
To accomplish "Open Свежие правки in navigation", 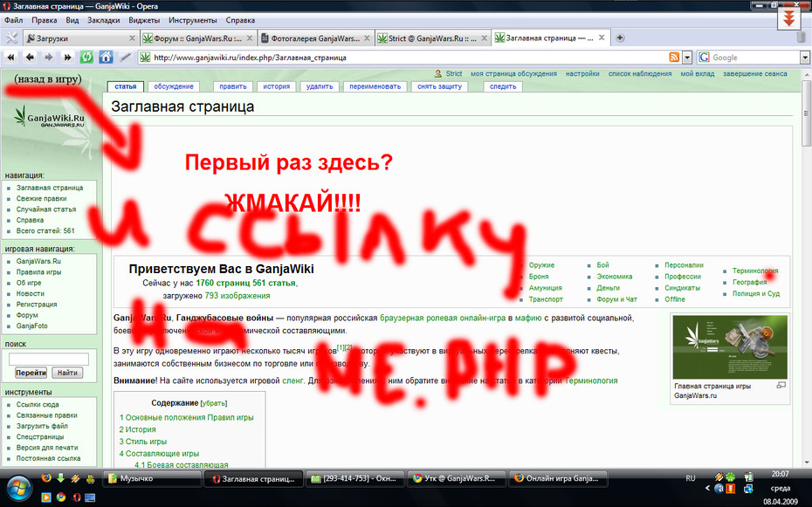I will tap(41, 199).
